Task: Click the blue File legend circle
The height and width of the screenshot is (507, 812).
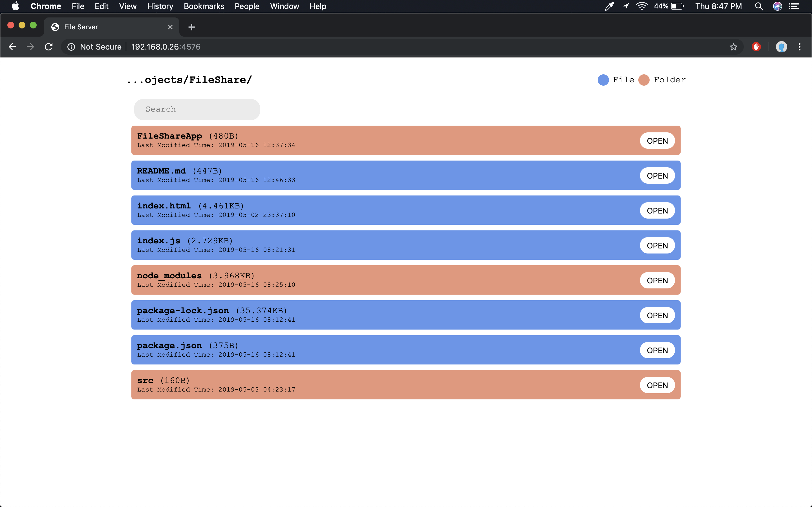Action: pos(603,80)
